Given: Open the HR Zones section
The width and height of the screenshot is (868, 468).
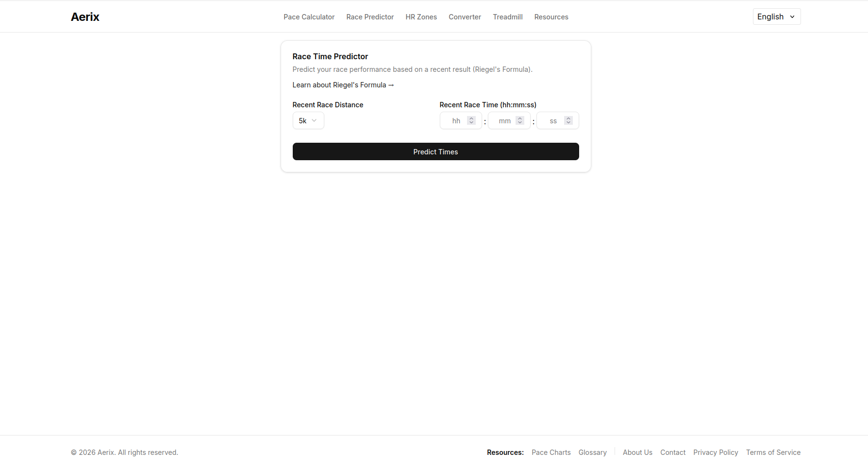Looking at the screenshot, I should (x=421, y=17).
